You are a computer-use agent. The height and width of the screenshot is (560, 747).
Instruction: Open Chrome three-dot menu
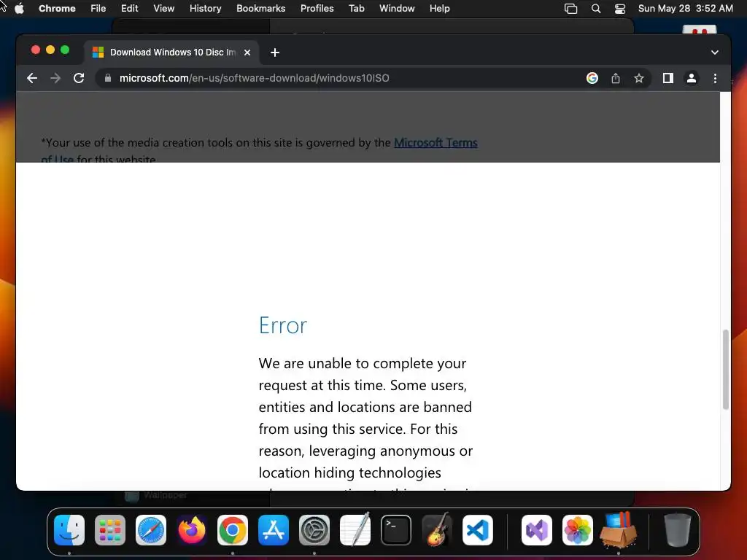(715, 78)
